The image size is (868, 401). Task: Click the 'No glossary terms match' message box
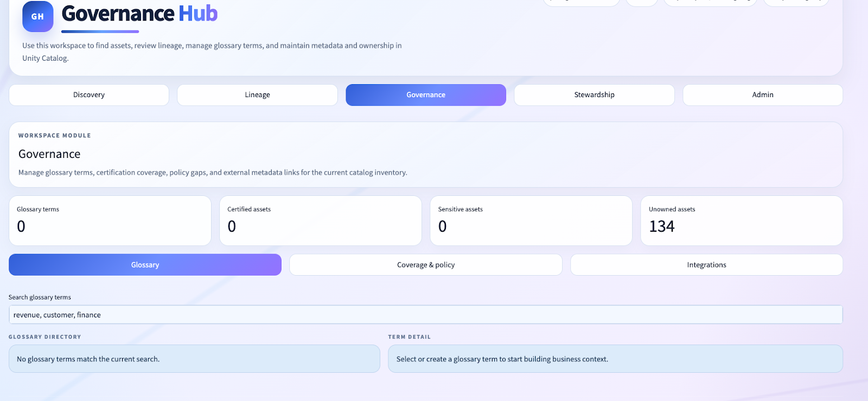coord(194,359)
